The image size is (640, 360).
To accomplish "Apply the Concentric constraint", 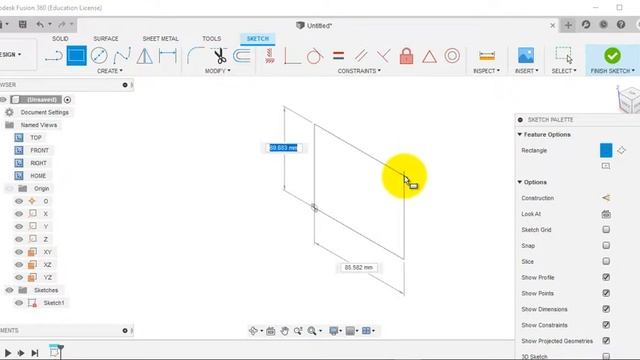I will [x=452, y=56].
